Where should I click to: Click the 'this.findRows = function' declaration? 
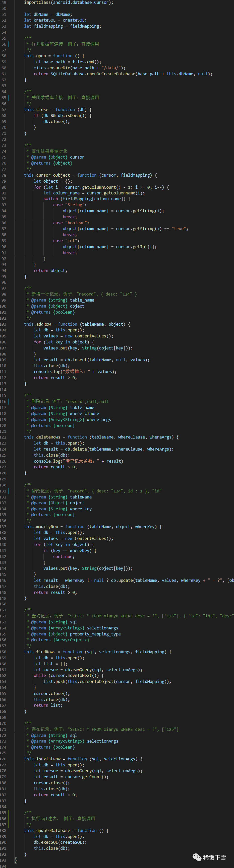[x=98, y=652]
